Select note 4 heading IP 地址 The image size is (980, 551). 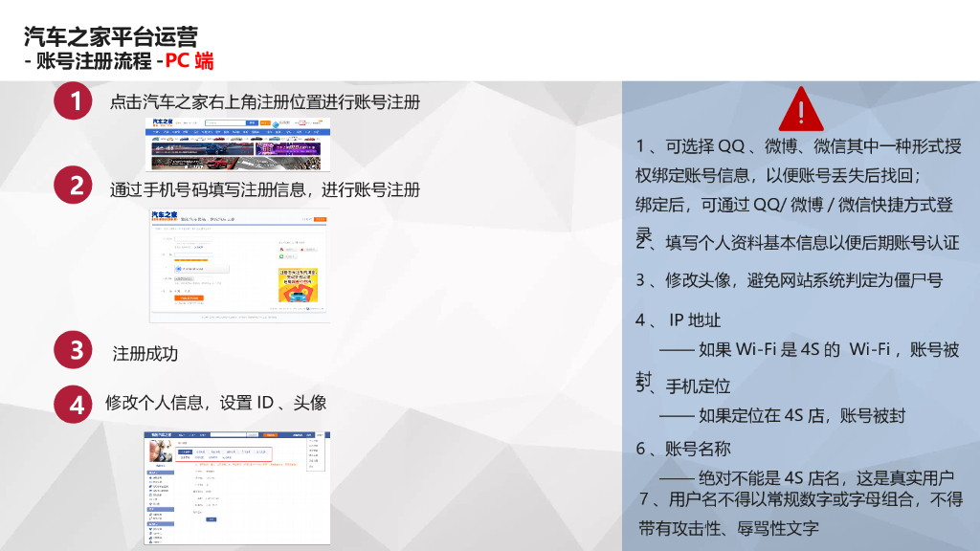[x=695, y=320]
